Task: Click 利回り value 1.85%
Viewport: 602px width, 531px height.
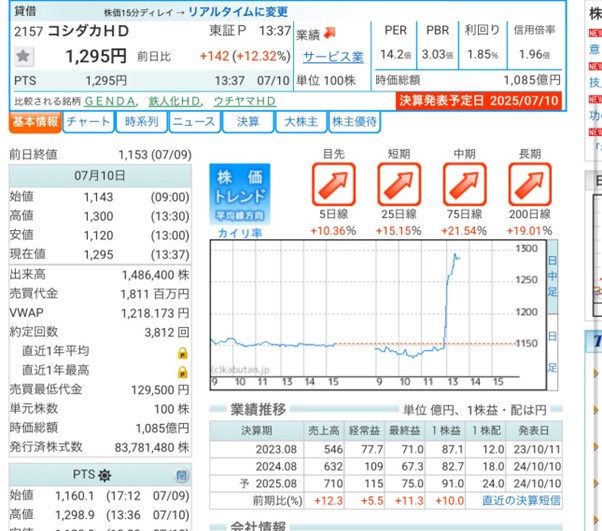Action: (482, 55)
